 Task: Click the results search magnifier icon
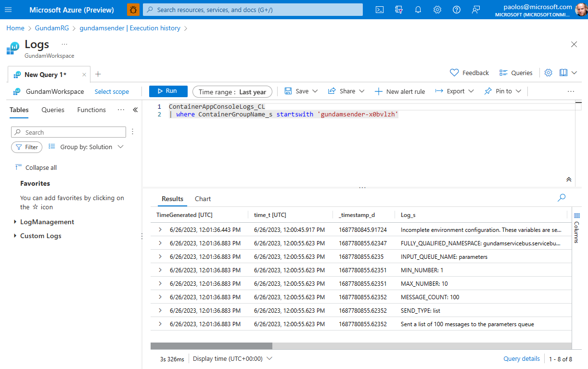[x=562, y=197]
